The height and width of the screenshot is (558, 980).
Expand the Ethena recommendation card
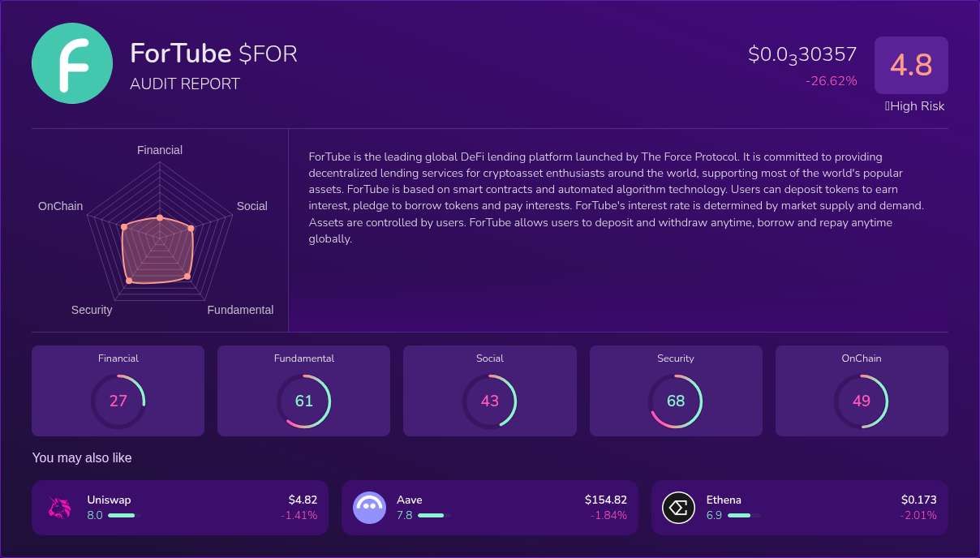800,507
